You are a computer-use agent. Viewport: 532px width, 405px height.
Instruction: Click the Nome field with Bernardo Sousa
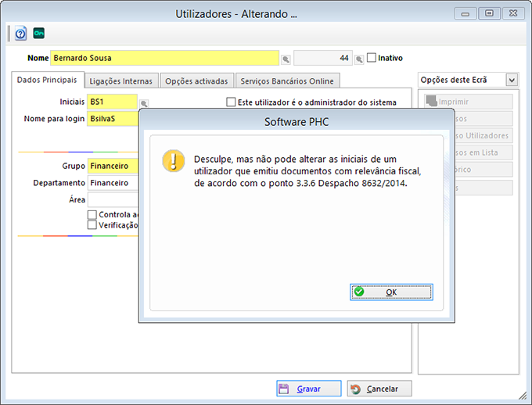point(164,58)
